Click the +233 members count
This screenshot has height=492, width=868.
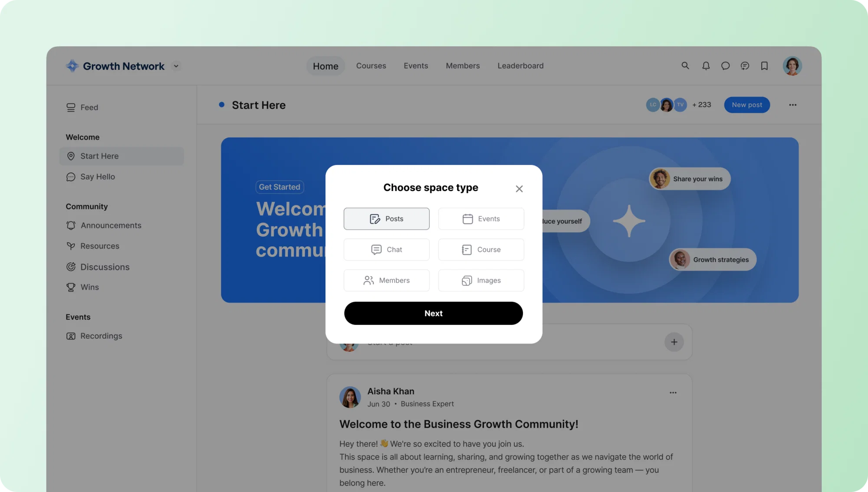coord(701,105)
